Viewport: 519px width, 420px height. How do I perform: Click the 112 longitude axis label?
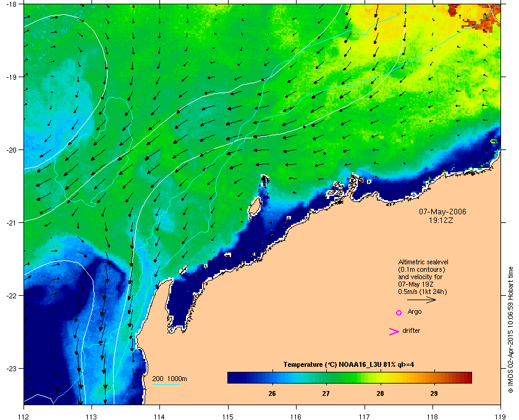point(24,417)
